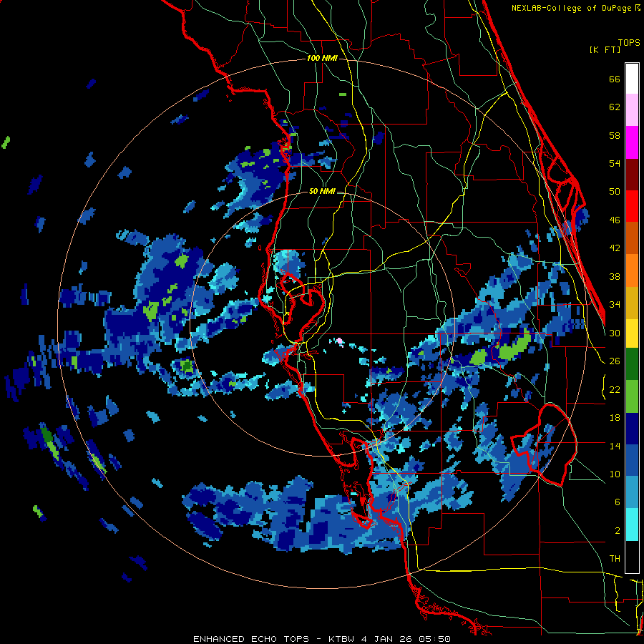Click the KTBW radar station identifier
This screenshot has height=644, width=644.
pos(341,639)
